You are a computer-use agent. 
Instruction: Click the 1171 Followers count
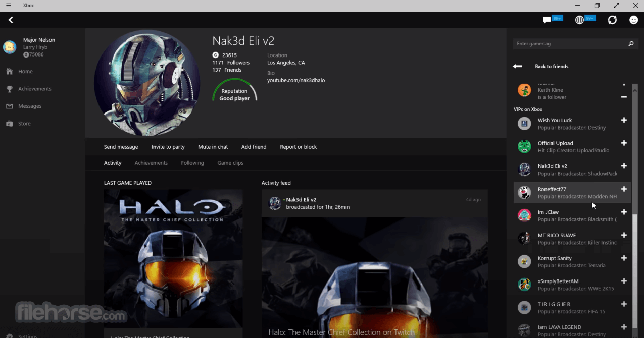click(x=231, y=63)
